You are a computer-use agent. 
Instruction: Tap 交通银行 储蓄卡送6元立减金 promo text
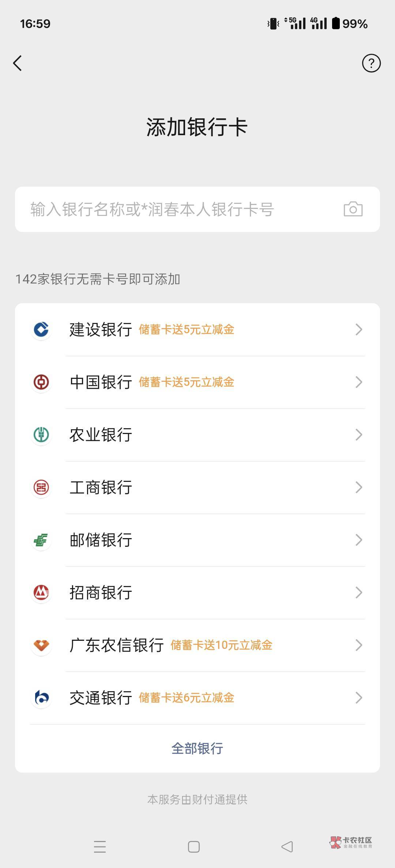coord(187,698)
